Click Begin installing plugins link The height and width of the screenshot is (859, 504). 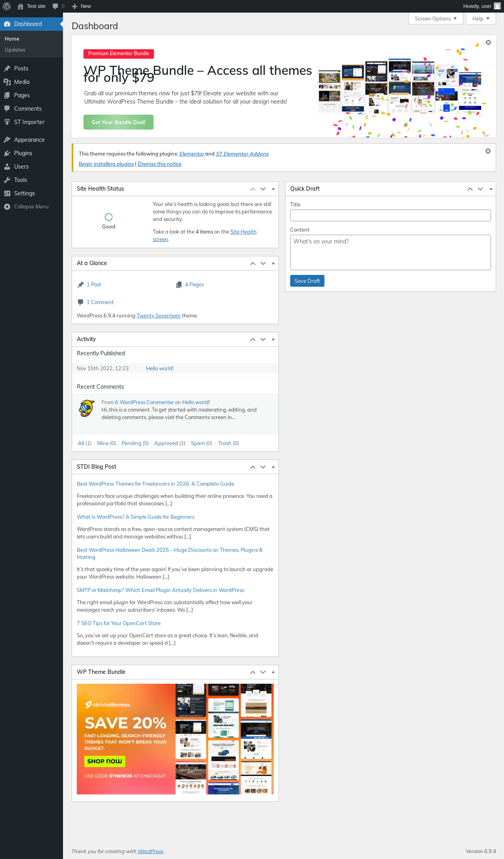[106, 164]
